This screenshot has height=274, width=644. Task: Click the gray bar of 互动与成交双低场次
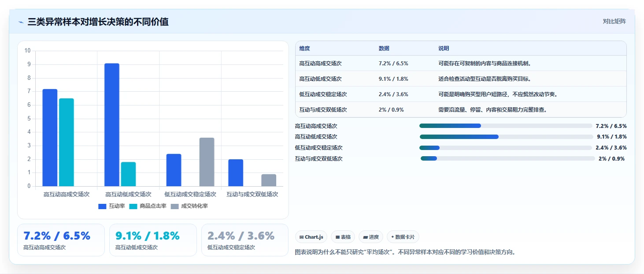[269, 180]
